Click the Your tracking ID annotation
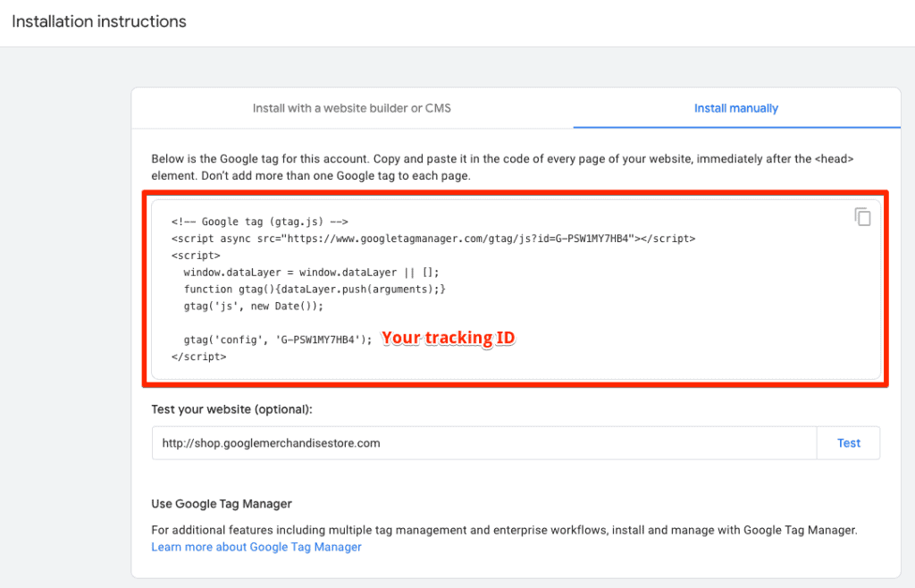The width and height of the screenshot is (915, 588). coord(447,338)
